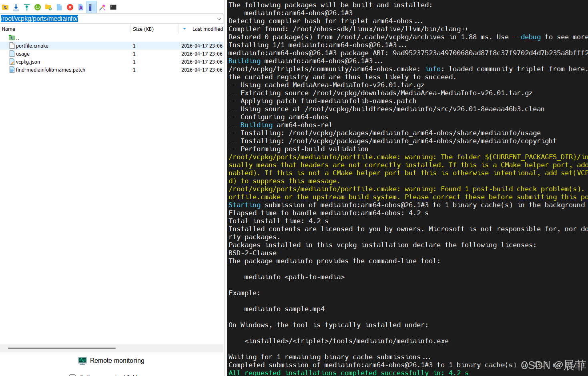This screenshot has width=588, height=376.
Task: Click the purple letter A file icon in toolbar
Action: pyautogui.click(x=81, y=7)
